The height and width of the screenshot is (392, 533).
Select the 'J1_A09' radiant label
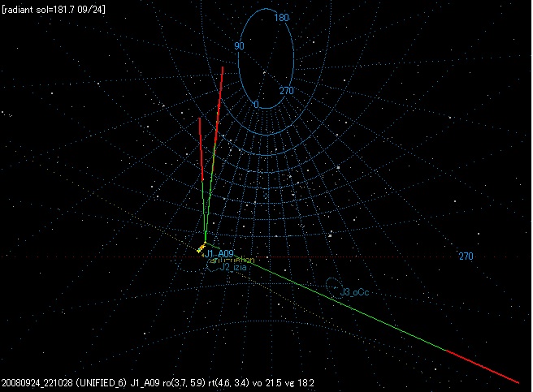click(x=219, y=253)
